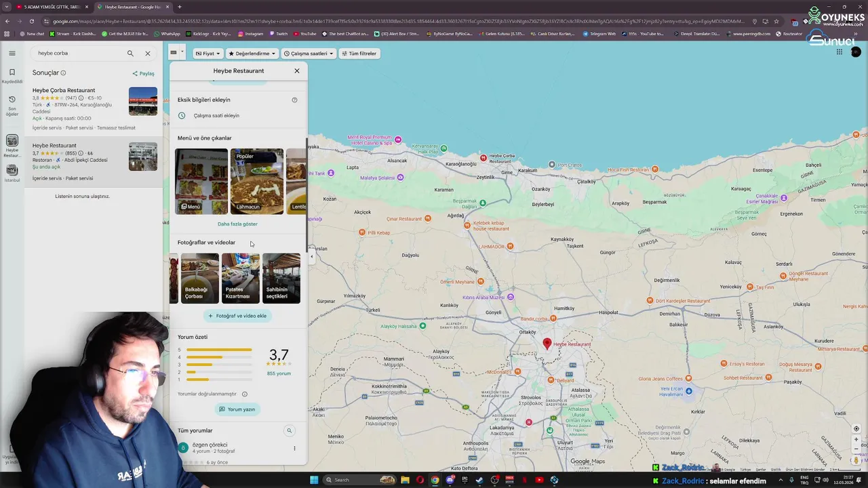This screenshot has height=488, width=868.
Task: Click the McDonald's map marker
Action: click(x=517, y=371)
